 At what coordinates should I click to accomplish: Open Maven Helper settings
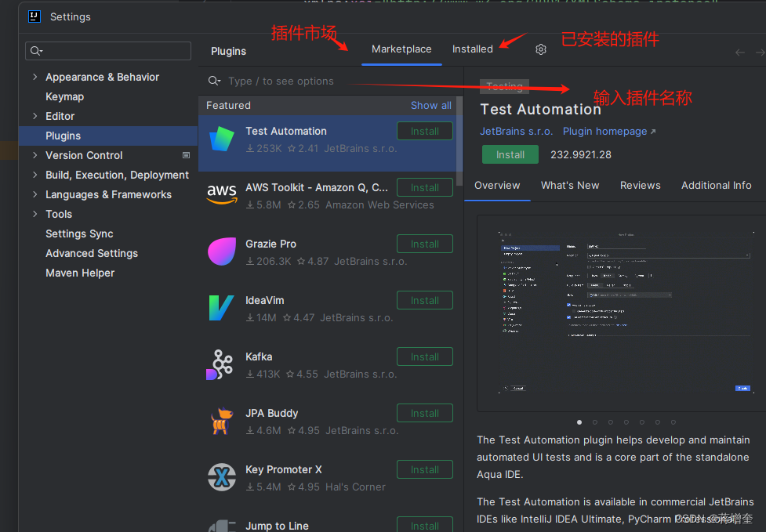80,273
